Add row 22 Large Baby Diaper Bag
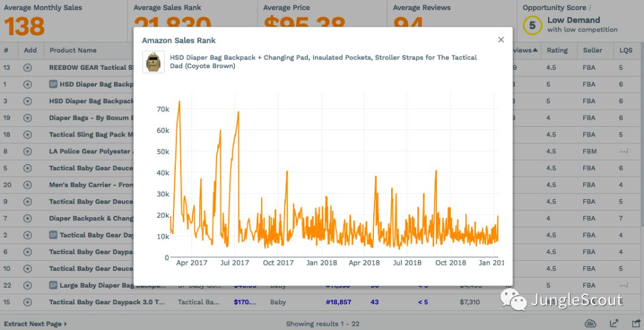 [x=27, y=285]
